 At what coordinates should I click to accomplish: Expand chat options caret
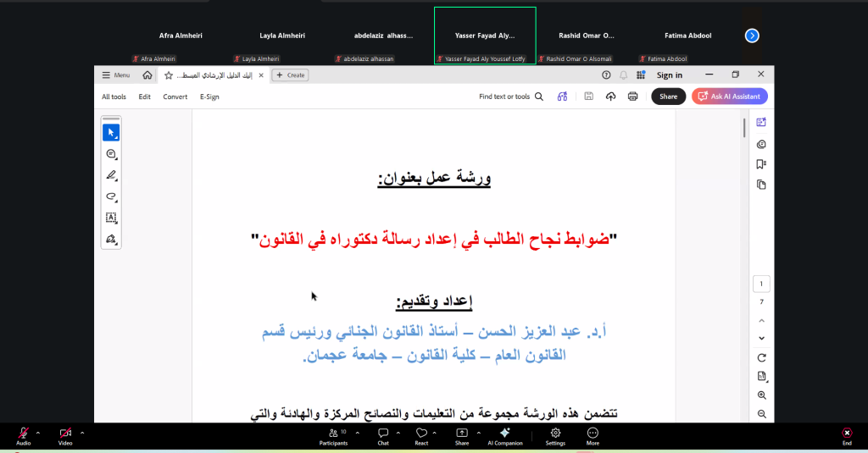pyautogui.click(x=398, y=433)
